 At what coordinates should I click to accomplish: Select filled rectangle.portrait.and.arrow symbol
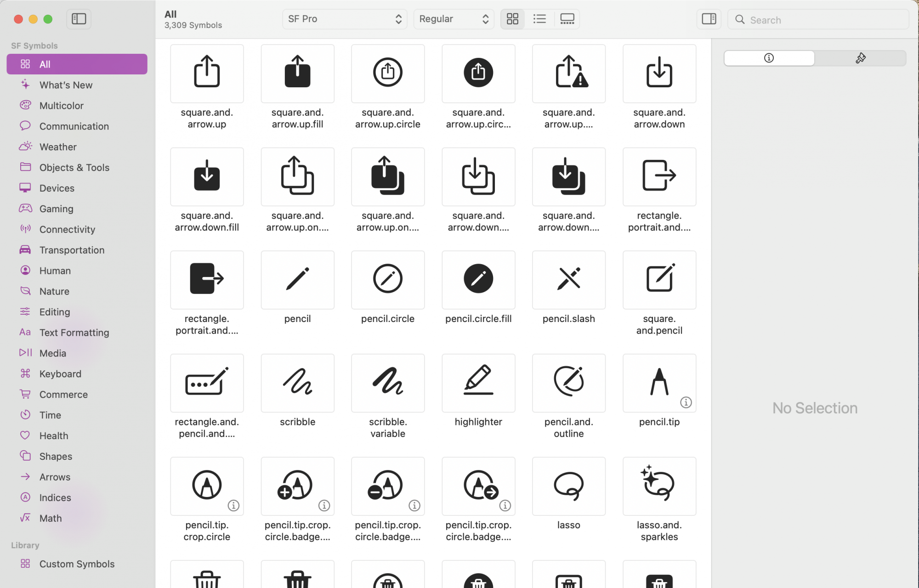[x=207, y=280]
